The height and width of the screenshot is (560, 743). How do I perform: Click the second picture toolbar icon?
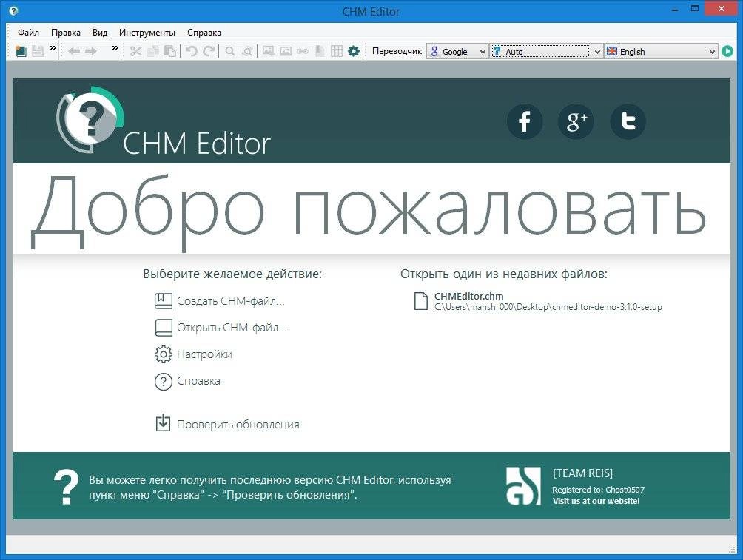coord(285,51)
